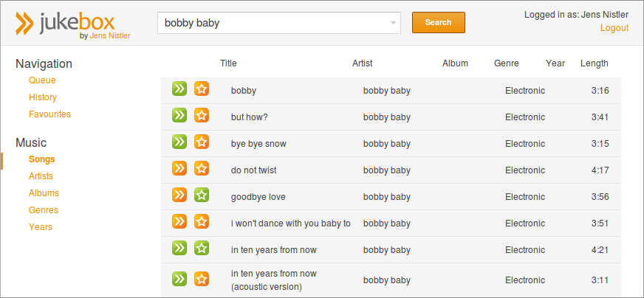Go to Favourites in the sidebar
Image resolution: width=644 pixels, height=298 pixels.
[x=49, y=114]
